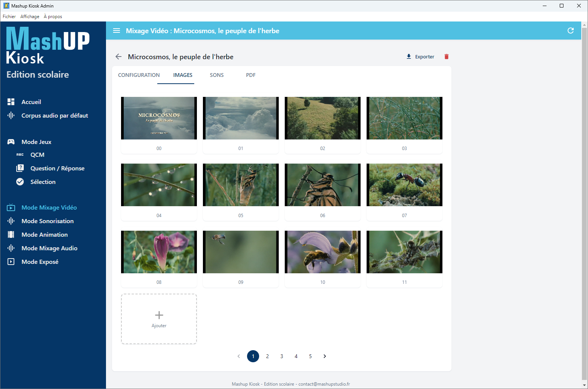Export the project with Exporter button
This screenshot has width=588, height=389.
click(420, 57)
